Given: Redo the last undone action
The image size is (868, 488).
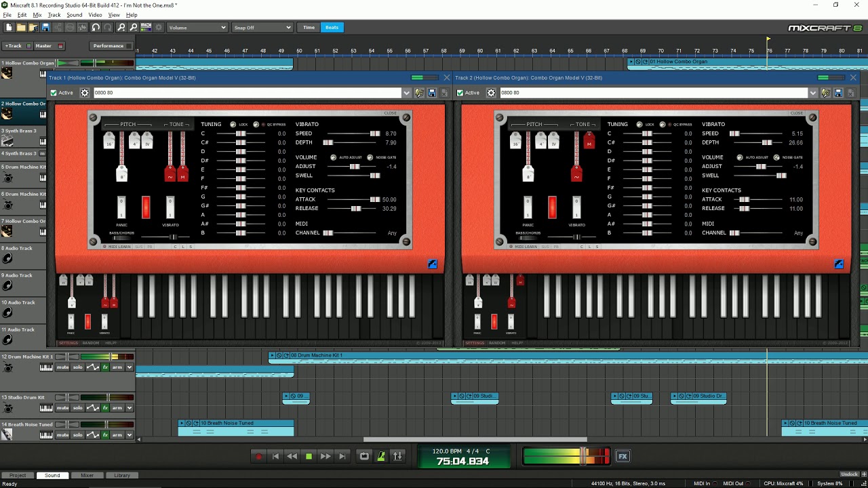Looking at the screenshot, I should pyautogui.click(x=108, y=28).
